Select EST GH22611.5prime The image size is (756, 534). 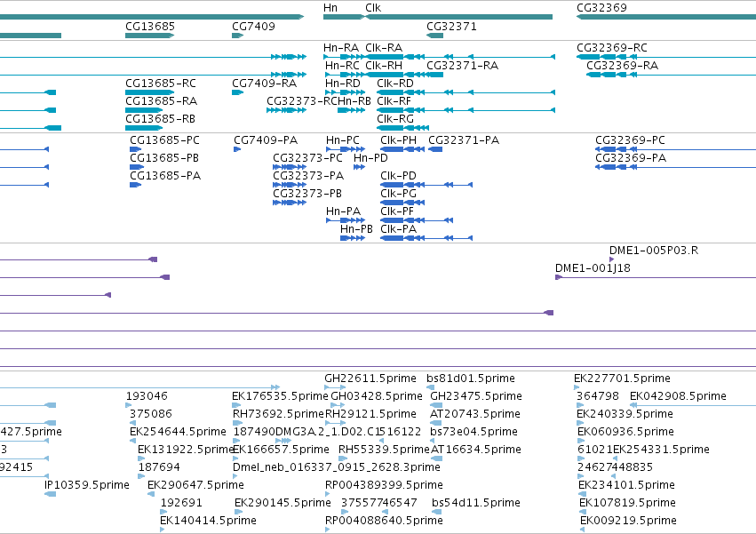(x=370, y=379)
